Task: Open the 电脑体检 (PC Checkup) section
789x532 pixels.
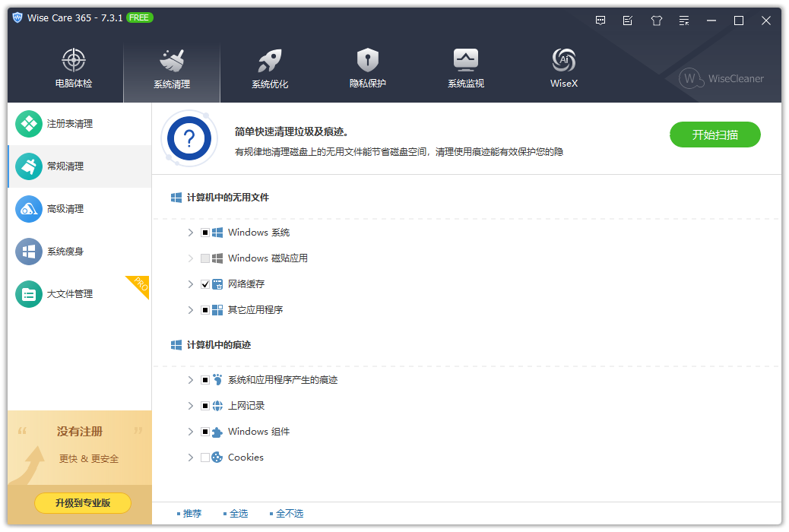Action: pyautogui.click(x=74, y=67)
